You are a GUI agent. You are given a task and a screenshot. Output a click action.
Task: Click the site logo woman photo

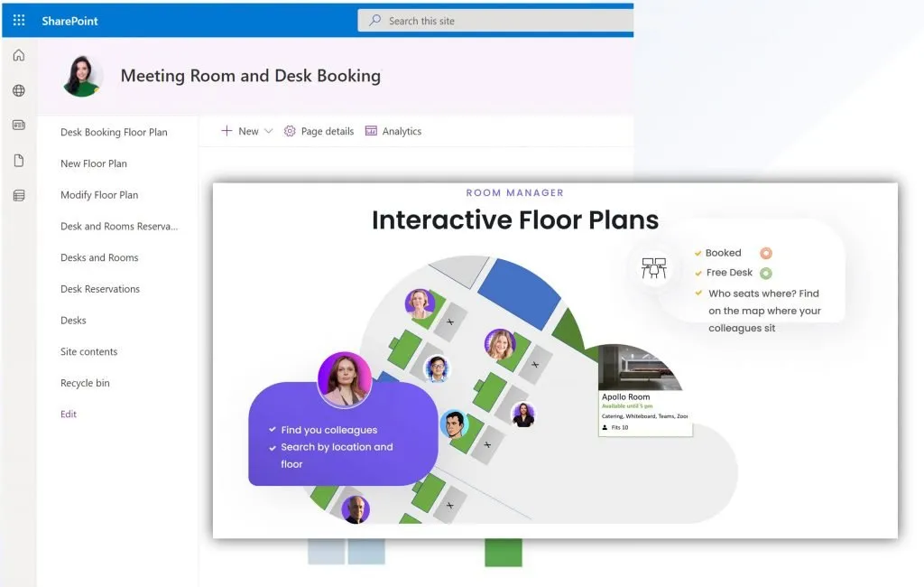click(x=82, y=76)
